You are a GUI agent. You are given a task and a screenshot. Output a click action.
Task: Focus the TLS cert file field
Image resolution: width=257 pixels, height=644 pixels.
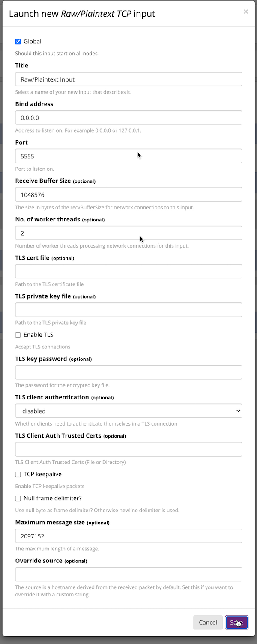click(128, 272)
